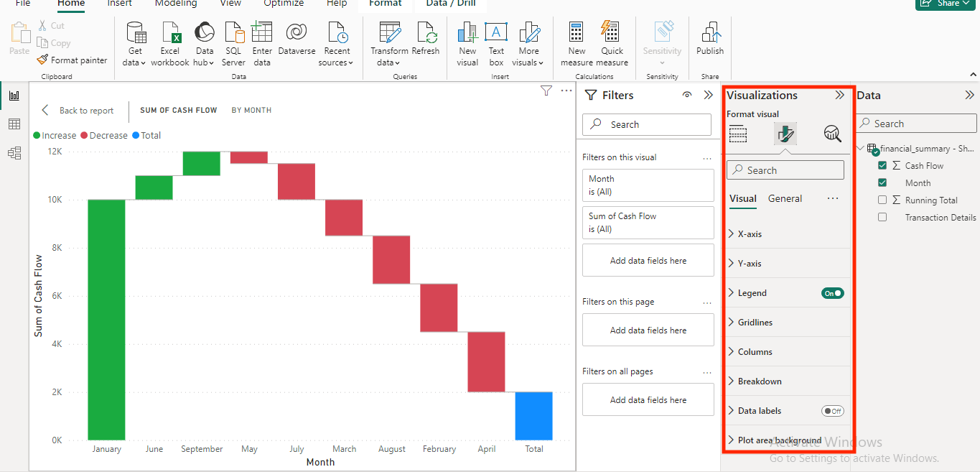Open the Share dropdown button
The image size is (980, 472).
click(x=948, y=4)
